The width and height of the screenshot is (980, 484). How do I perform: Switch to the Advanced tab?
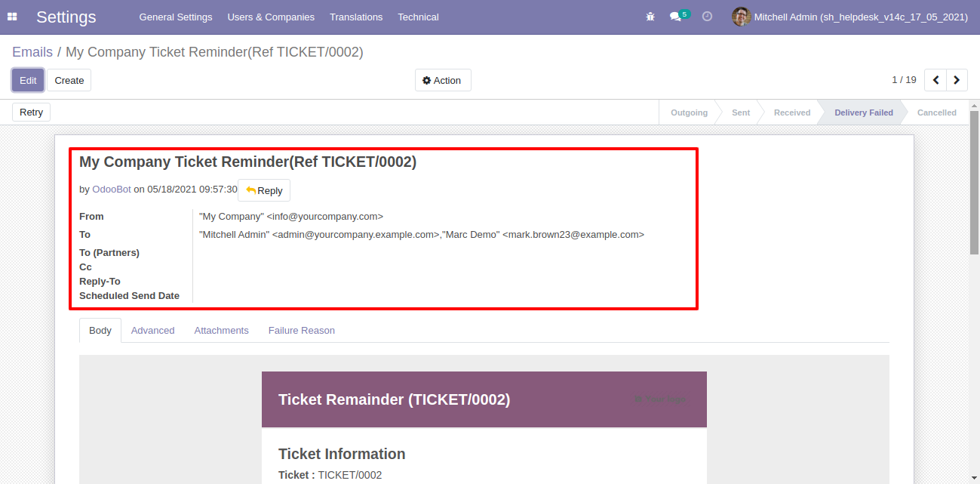coord(152,331)
